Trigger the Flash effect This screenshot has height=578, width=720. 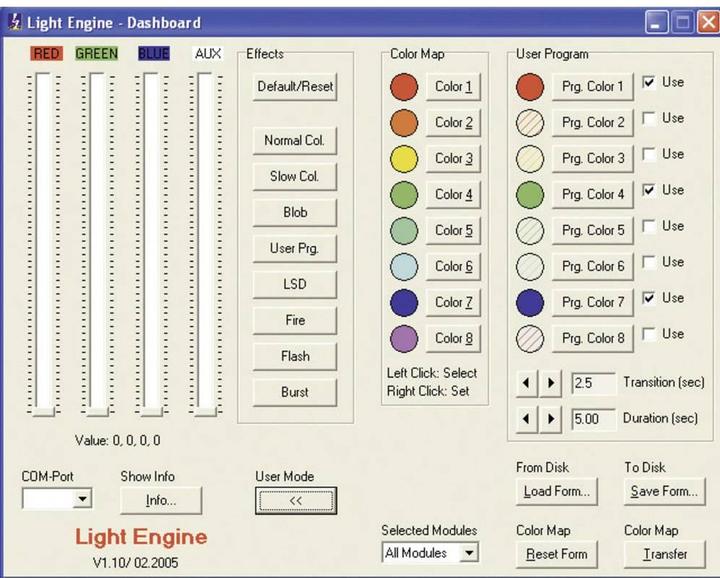click(295, 356)
